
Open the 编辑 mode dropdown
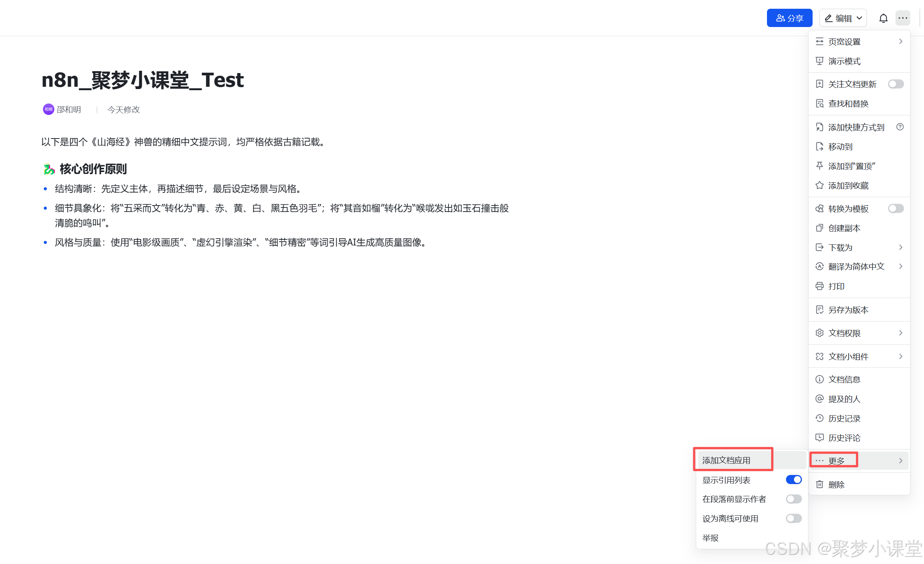(843, 18)
